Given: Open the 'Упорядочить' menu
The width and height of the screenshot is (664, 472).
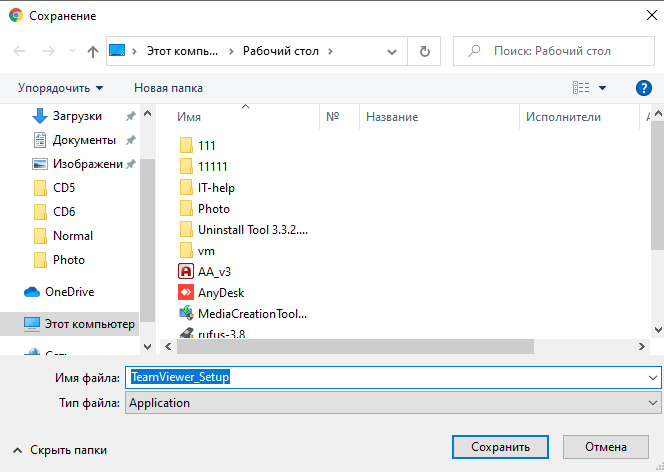Looking at the screenshot, I should (60, 88).
